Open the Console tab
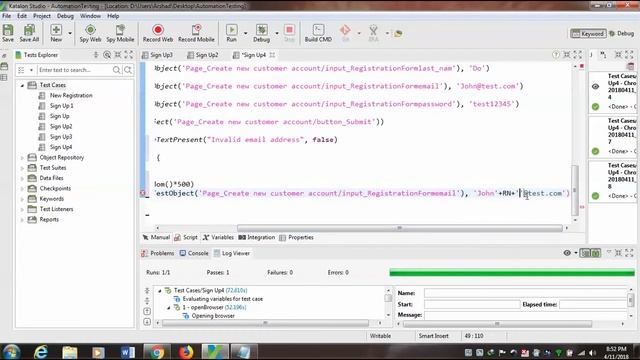Viewport: 640px width, 360px height. pyautogui.click(x=194, y=253)
